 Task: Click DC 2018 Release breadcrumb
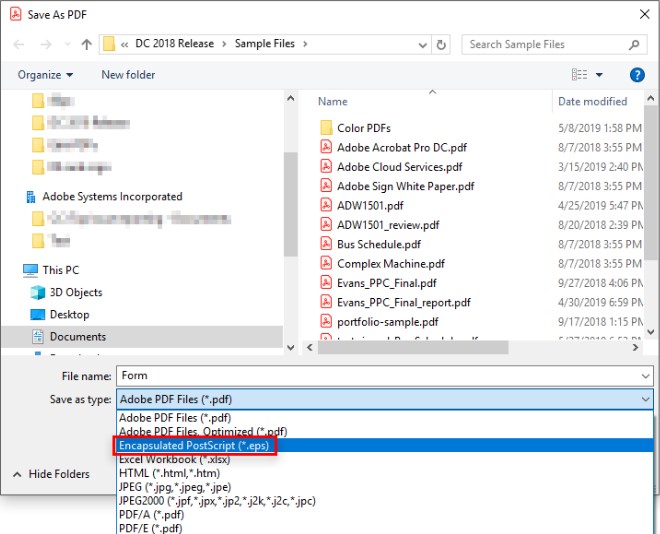[x=174, y=44]
